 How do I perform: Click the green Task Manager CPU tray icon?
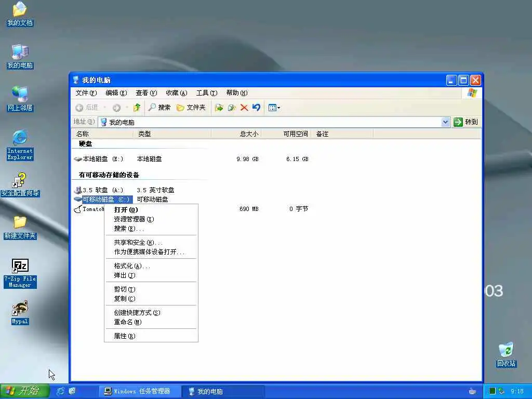click(x=493, y=391)
